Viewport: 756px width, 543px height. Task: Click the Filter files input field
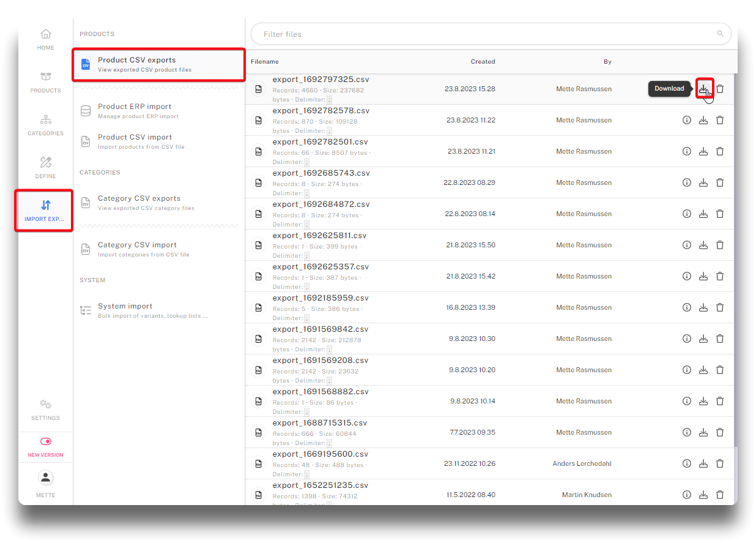coord(483,34)
